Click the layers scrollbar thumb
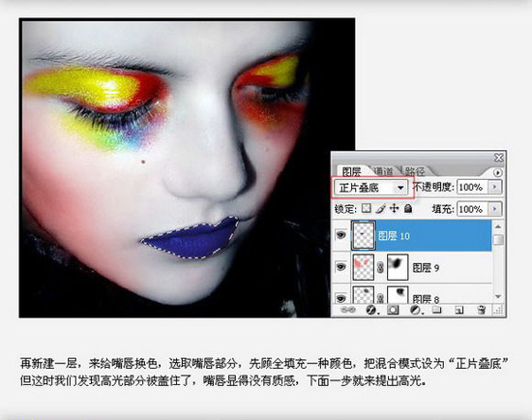 pos(498,239)
